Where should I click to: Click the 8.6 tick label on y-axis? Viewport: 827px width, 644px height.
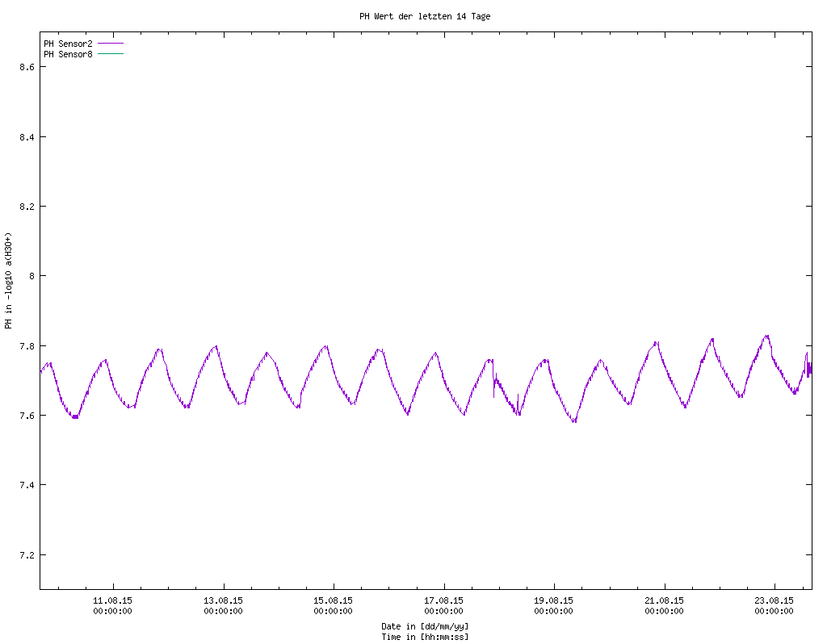point(26,68)
